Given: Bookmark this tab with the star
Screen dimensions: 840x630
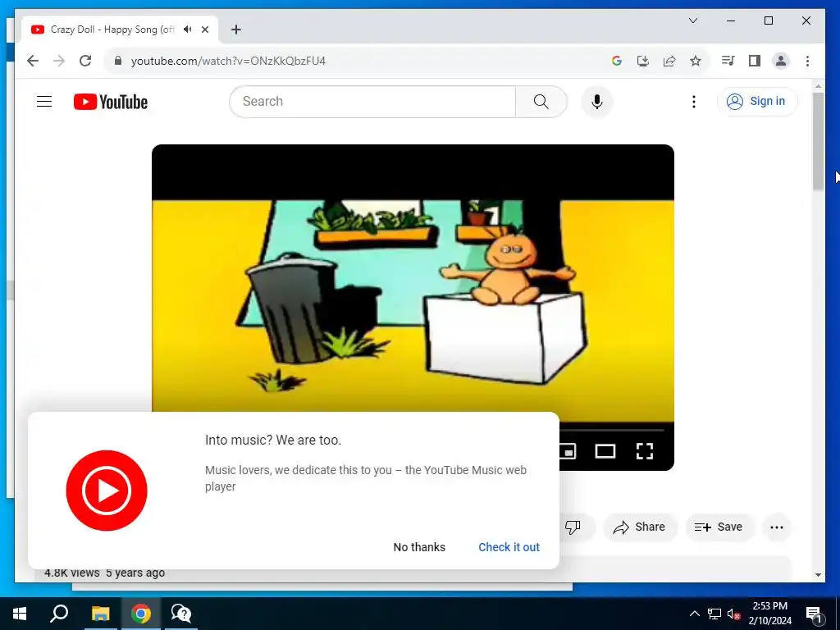Looking at the screenshot, I should pos(696,61).
